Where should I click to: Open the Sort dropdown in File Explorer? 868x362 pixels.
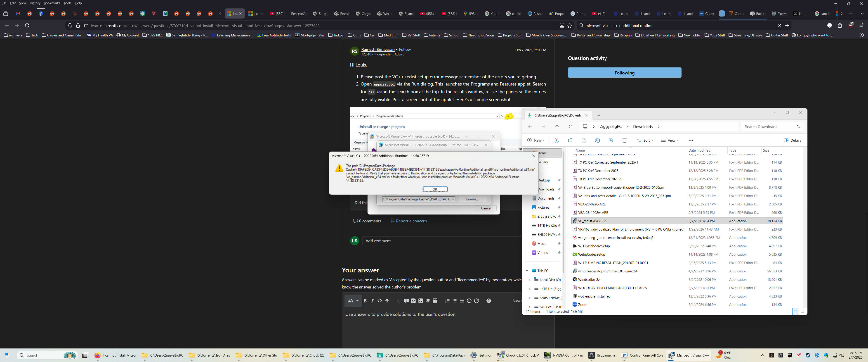(644, 140)
